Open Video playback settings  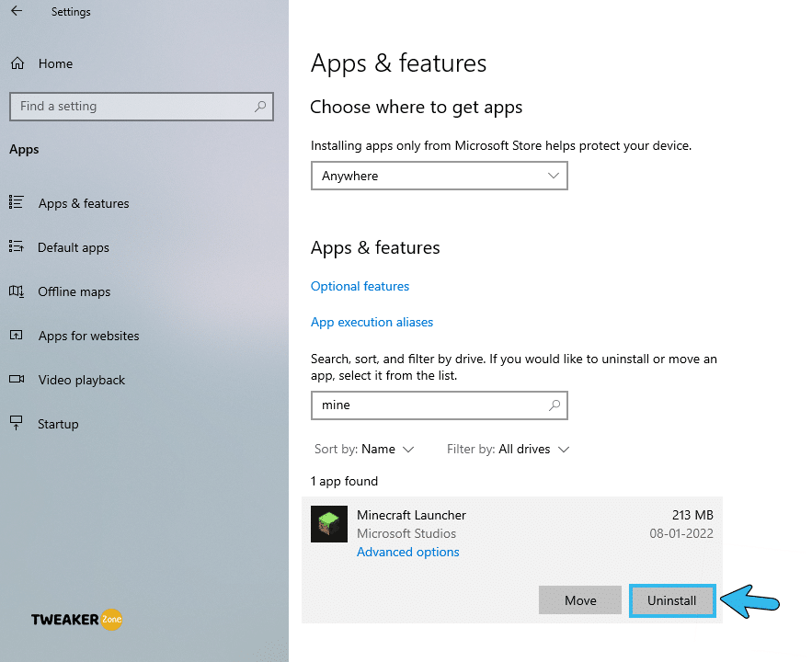(x=81, y=380)
